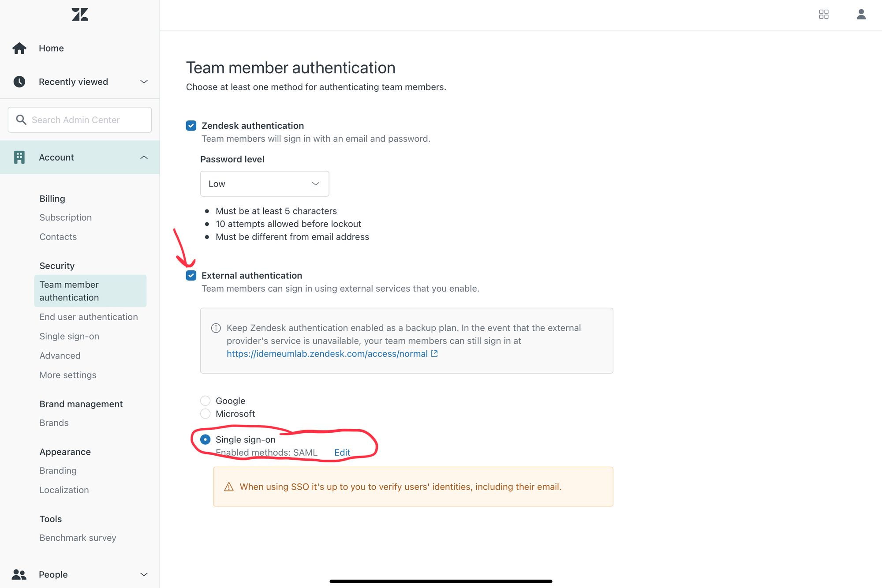The height and width of the screenshot is (588, 882).
Task: Collapse the Account section chevron
Action: (144, 157)
